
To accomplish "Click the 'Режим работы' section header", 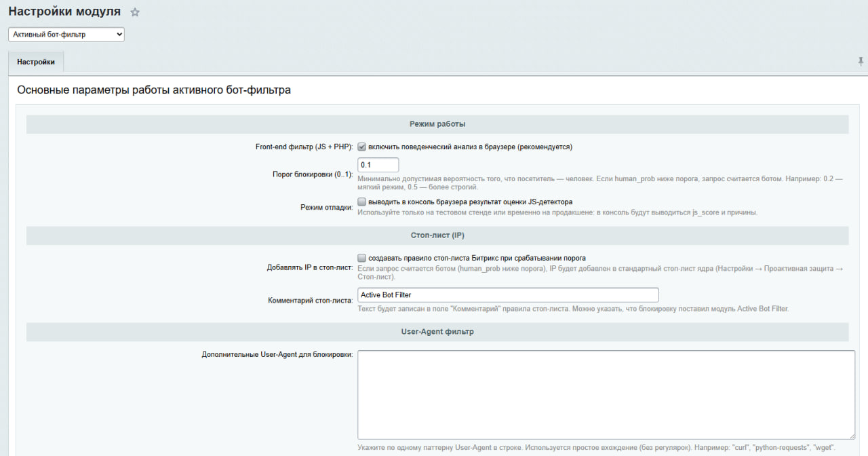I will pos(437,124).
